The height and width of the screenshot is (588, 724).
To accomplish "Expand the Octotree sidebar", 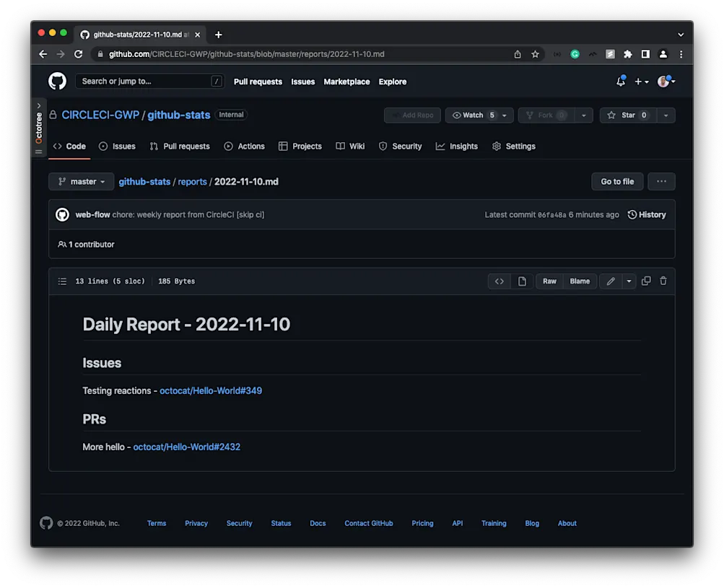I will pos(39,128).
